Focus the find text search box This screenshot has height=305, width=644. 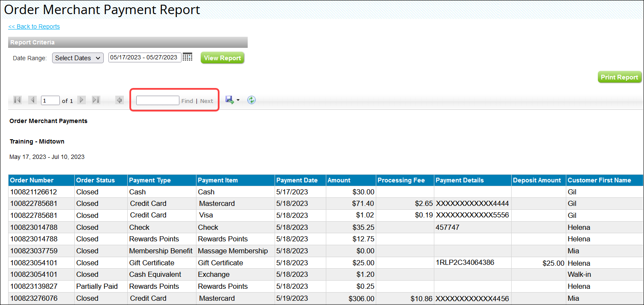click(158, 100)
